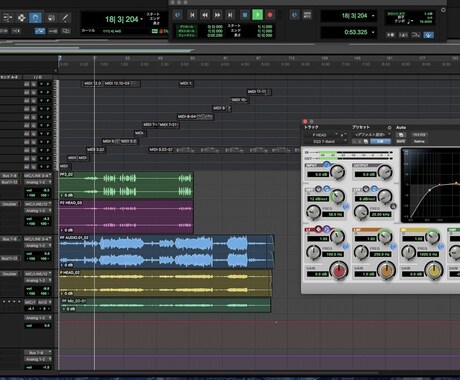The width and height of the screenshot is (460, 380).
Task: Click the Native button in EQ plugin header
Action: click(419, 141)
